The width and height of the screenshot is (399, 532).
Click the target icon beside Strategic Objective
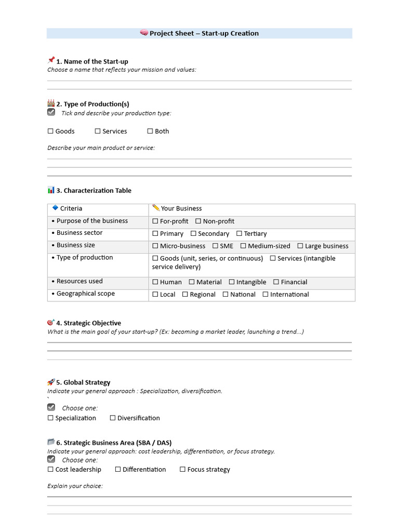point(51,323)
